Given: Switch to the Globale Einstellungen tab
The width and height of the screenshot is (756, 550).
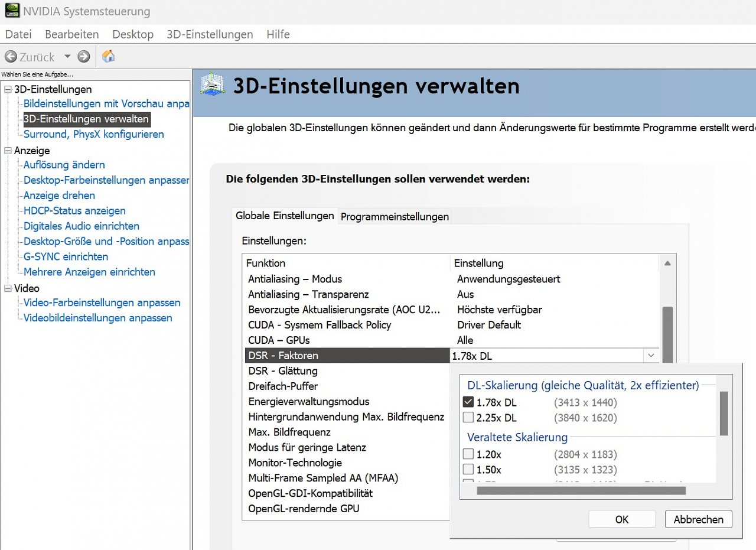Looking at the screenshot, I should [x=285, y=216].
